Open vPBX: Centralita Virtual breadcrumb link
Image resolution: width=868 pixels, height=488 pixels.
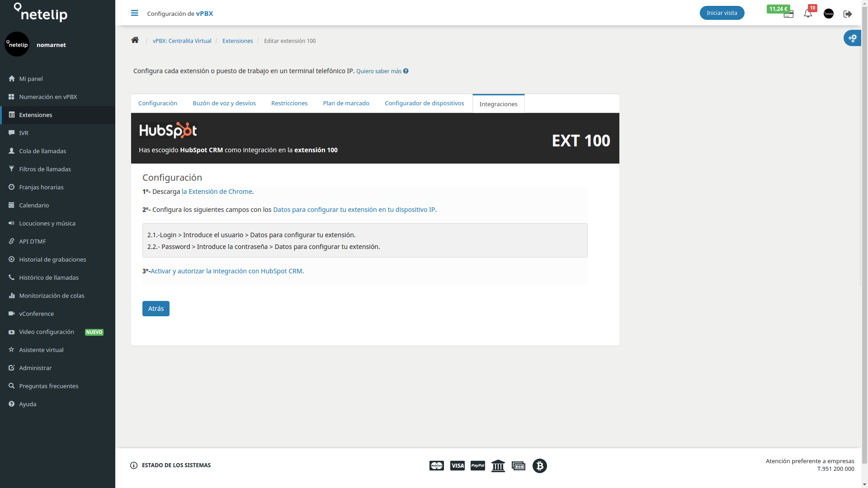(182, 41)
